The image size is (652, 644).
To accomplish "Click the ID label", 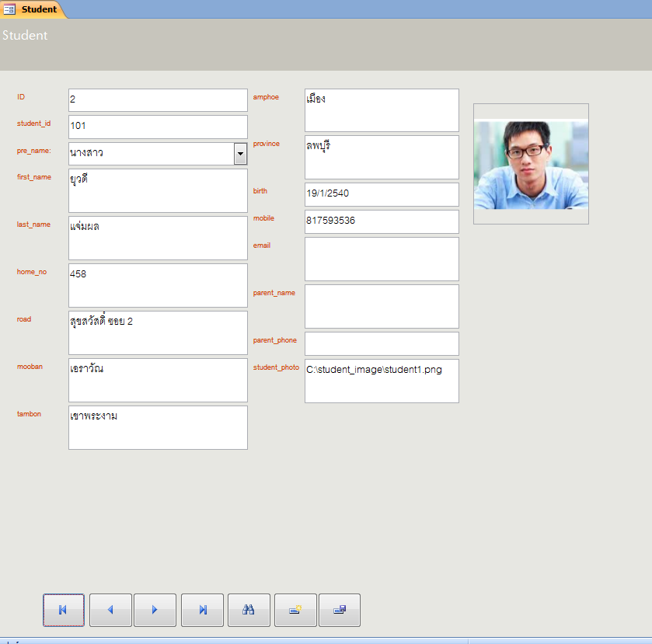I will 21,97.
